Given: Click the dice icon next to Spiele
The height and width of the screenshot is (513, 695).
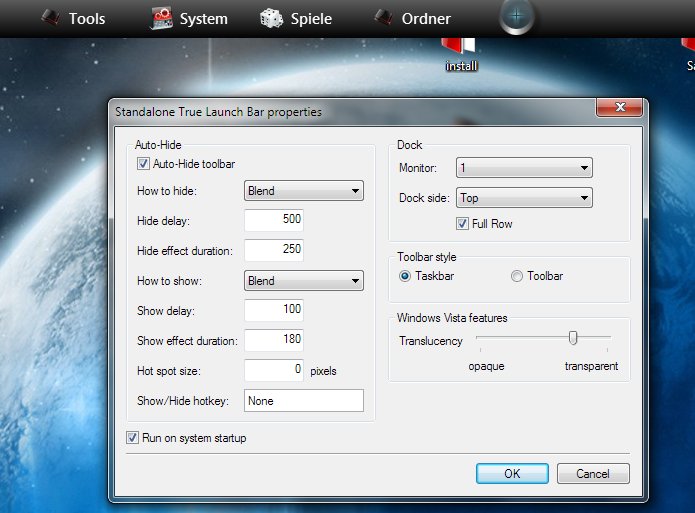Looking at the screenshot, I should pos(271,19).
